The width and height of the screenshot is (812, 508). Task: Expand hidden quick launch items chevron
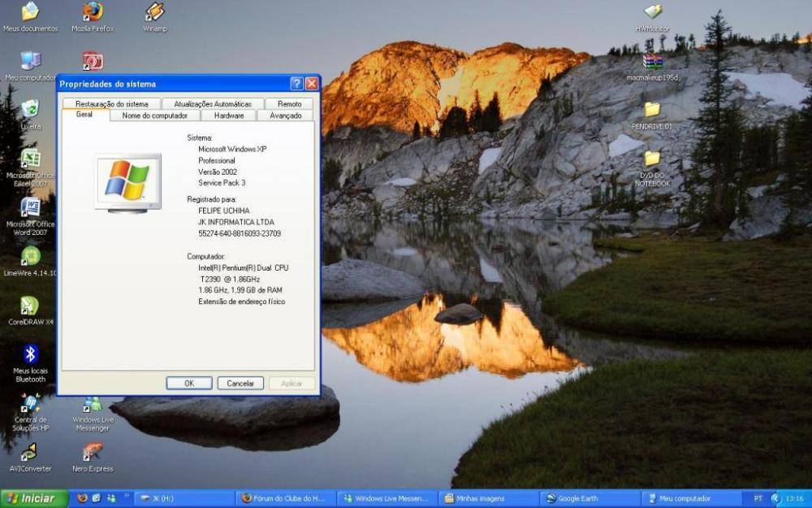[126, 497]
